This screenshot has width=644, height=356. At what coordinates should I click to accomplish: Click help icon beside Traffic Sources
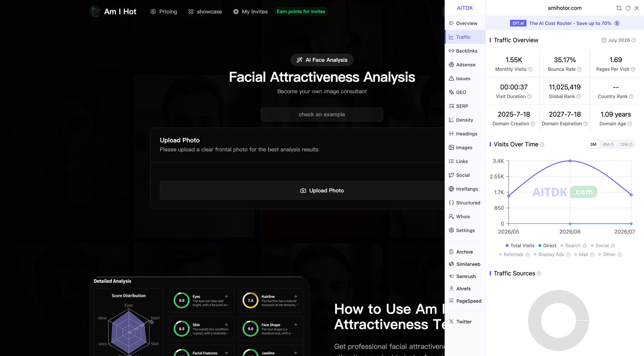coord(539,274)
